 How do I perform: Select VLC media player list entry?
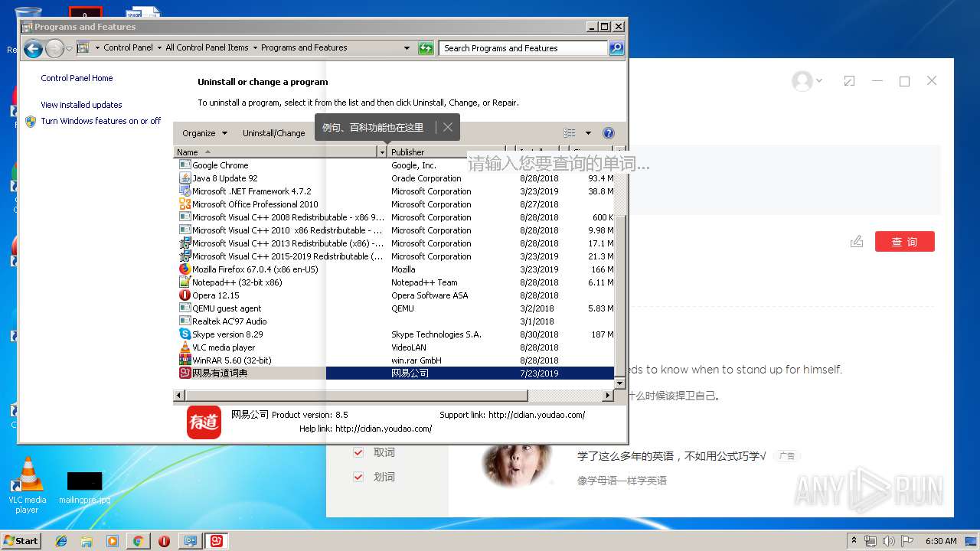click(224, 347)
